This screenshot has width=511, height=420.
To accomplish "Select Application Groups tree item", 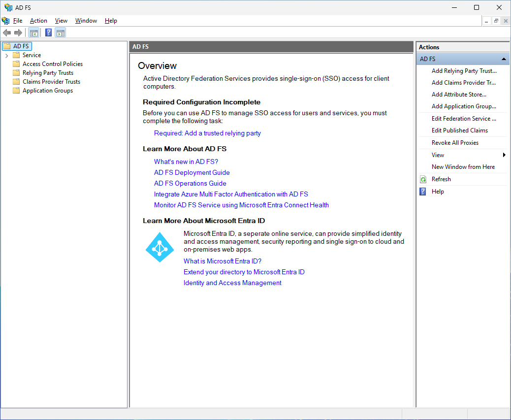I will pyautogui.click(x=48, y=90).
